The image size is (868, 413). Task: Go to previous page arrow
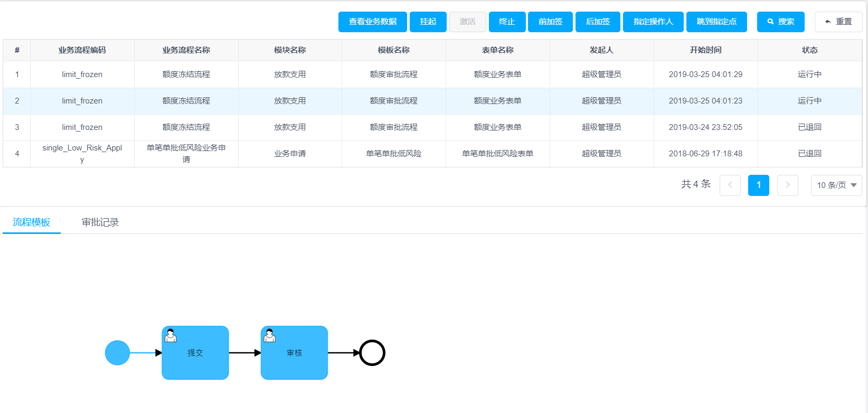click(730, 185)
